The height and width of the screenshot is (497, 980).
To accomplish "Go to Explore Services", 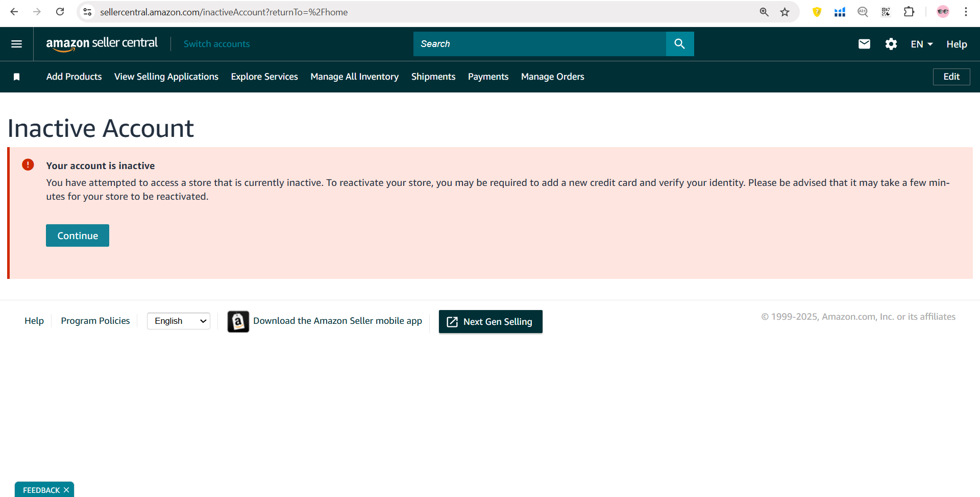I will pyautogui.click(x=264, y=77).
